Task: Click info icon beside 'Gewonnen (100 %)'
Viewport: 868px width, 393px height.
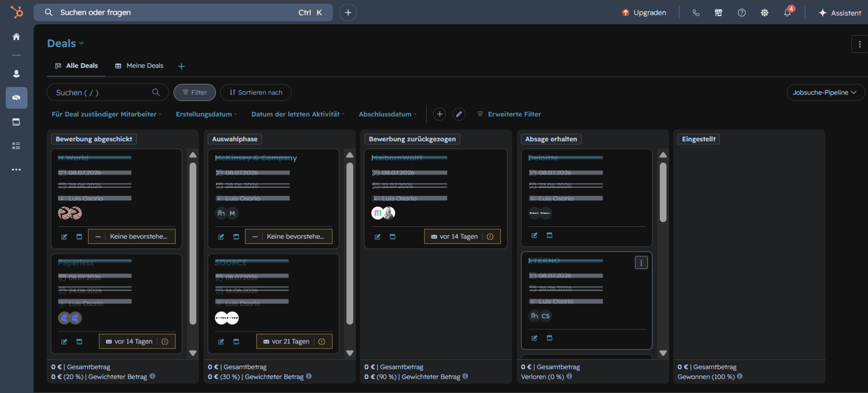Action: point(739,376)
